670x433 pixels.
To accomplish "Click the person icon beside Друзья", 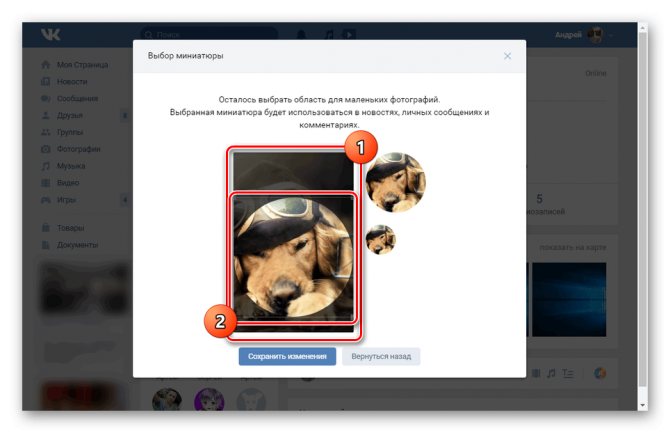I will pyautogui.click(x=46, y=115).
